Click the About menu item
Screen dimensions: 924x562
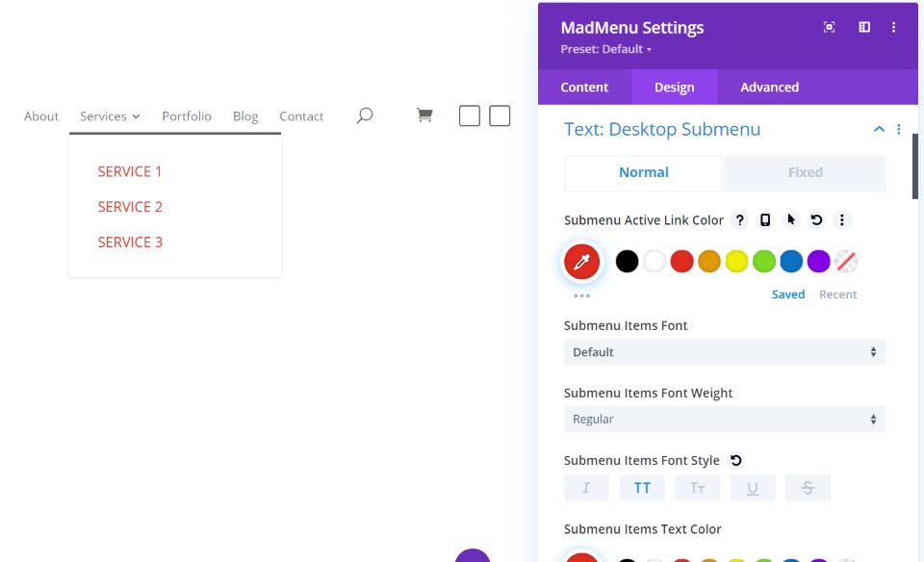point(41,116)
